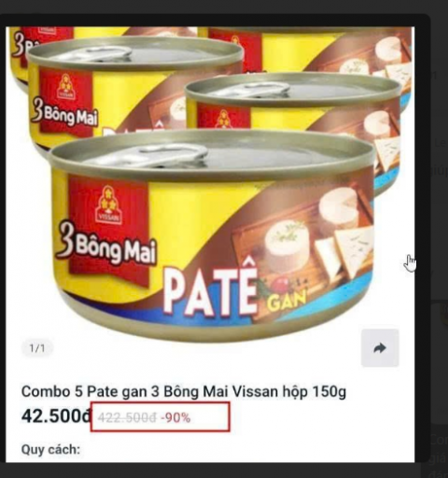Click the Quy cách label
This screenshot has height=478, width=448.
click(x=50, y=449)
